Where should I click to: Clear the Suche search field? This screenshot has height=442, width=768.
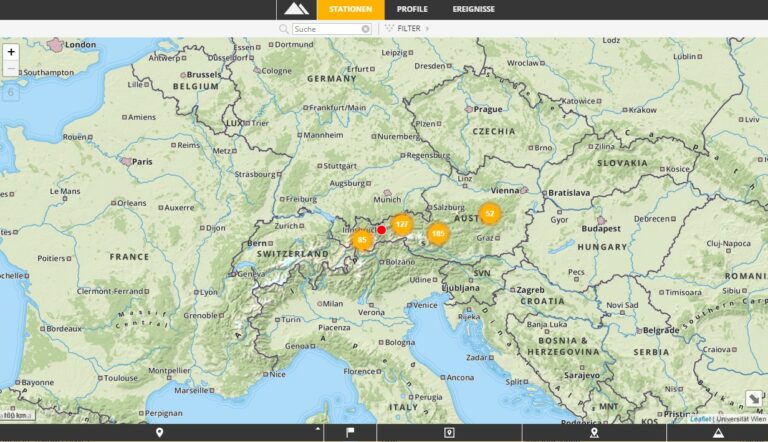click(365, 29)
